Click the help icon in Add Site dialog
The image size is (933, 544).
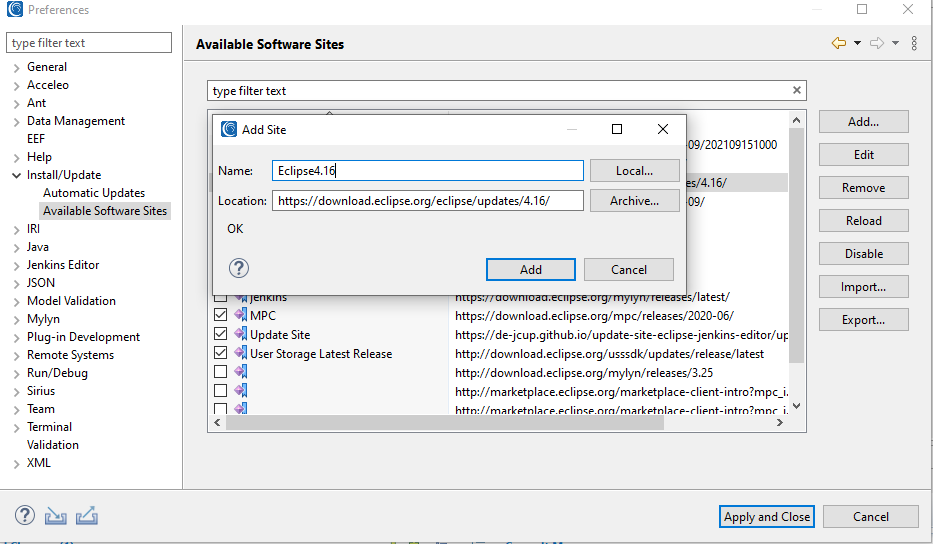(x=239, y=268)
